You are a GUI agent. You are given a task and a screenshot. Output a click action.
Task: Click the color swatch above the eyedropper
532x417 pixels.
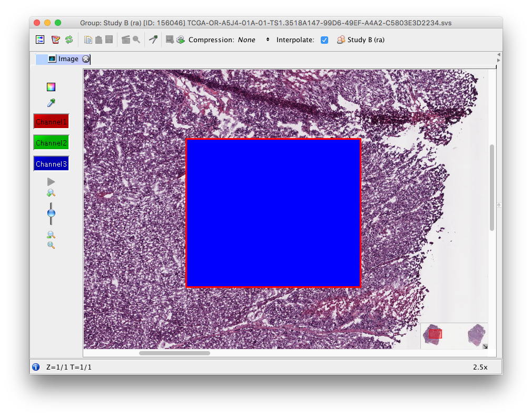pos(51,86)
